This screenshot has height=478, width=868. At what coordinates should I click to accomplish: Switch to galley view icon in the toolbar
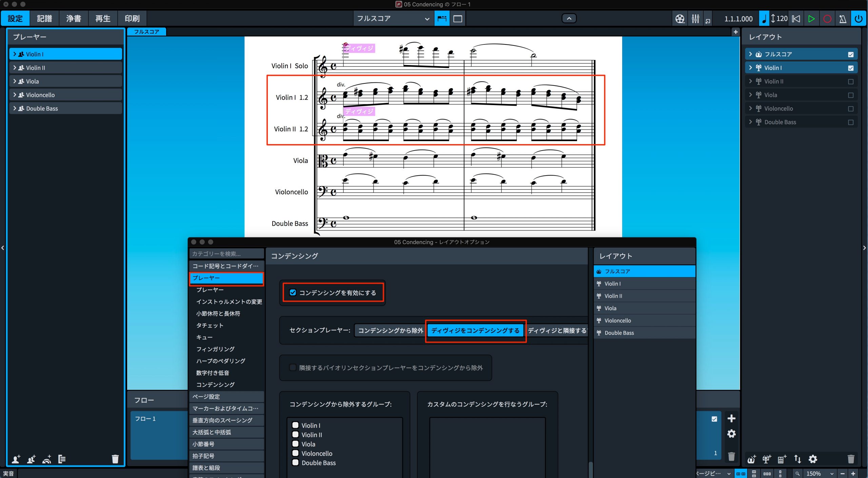442,19
